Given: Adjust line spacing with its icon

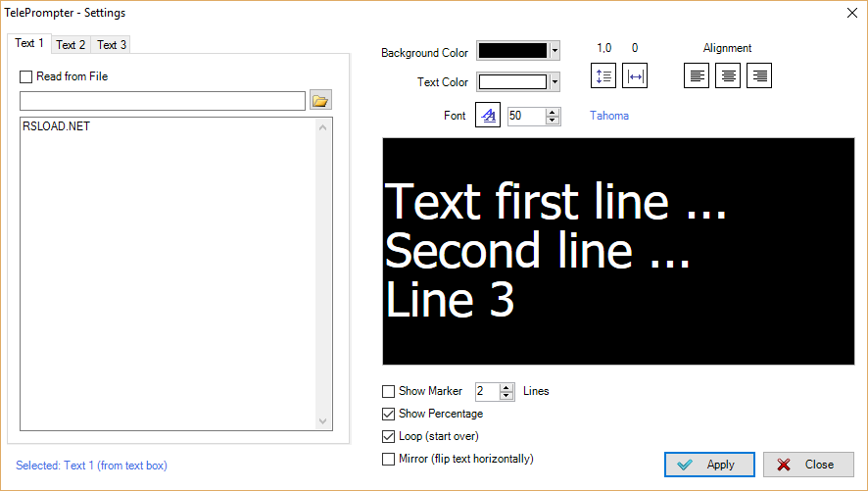Looking at the screenshot, I should 603,75.
